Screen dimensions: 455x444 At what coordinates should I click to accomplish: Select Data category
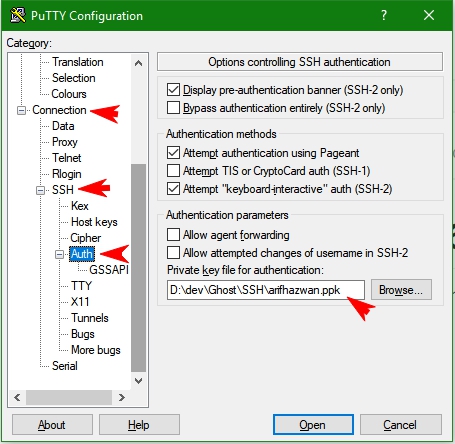pos(63,126)
